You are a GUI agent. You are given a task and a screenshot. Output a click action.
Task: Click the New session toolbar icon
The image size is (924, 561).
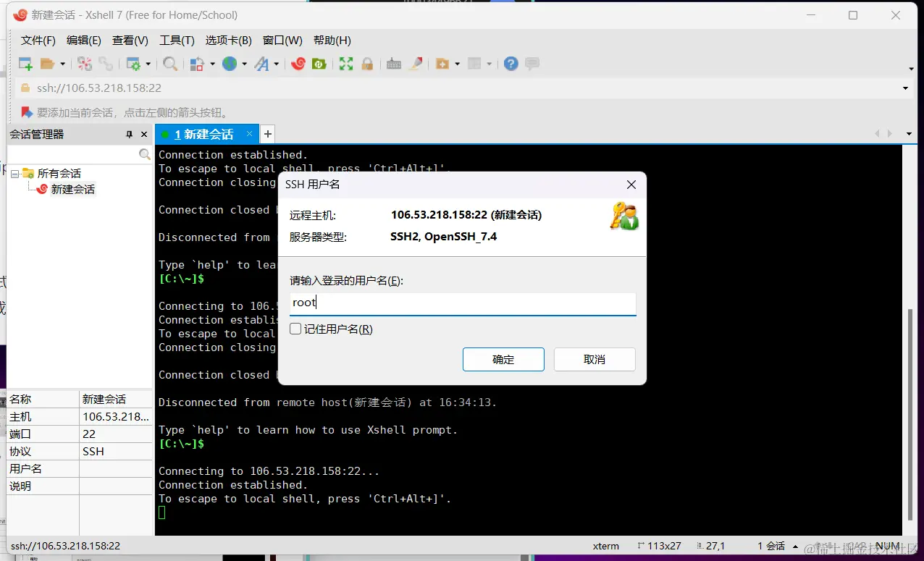point(25,64)
